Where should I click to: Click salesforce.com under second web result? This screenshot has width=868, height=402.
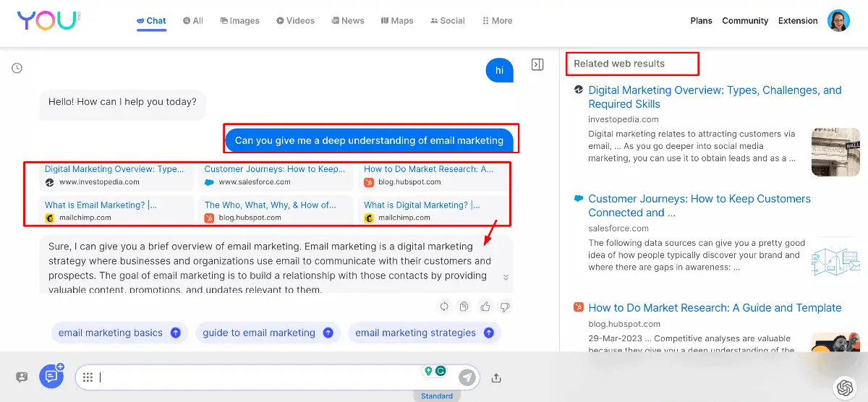tap(620, 228)
